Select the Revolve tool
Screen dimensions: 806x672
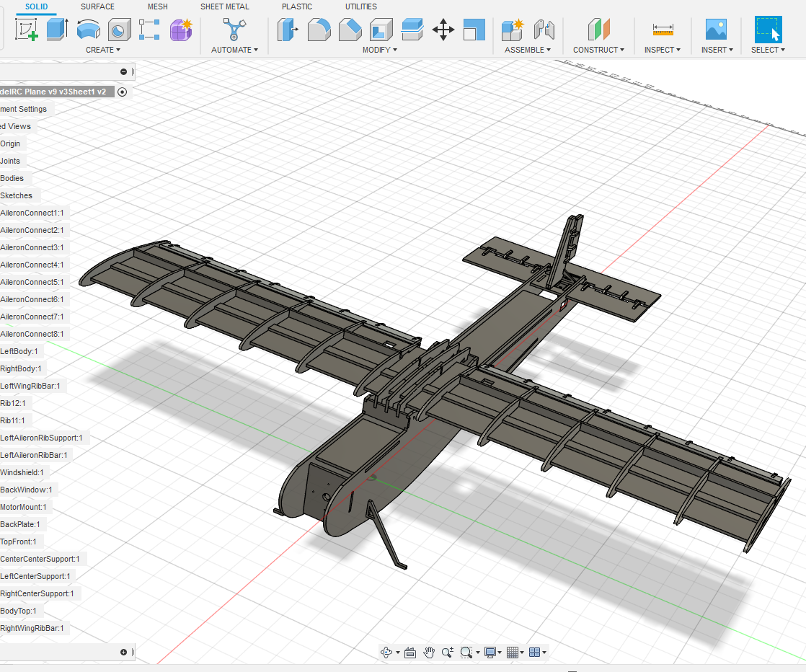[x=88, y=30]
